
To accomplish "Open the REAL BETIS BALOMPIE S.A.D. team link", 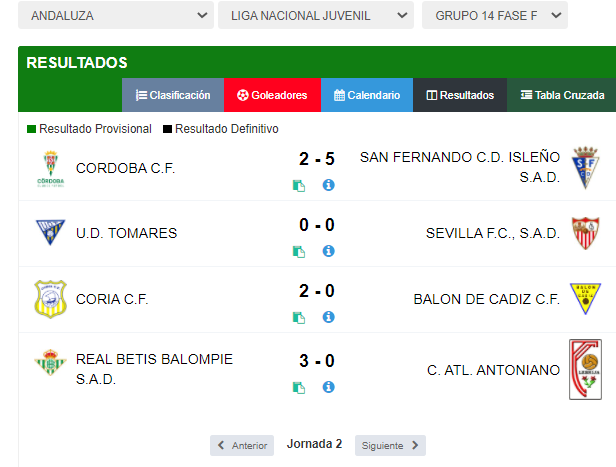I will coord(154,369).
